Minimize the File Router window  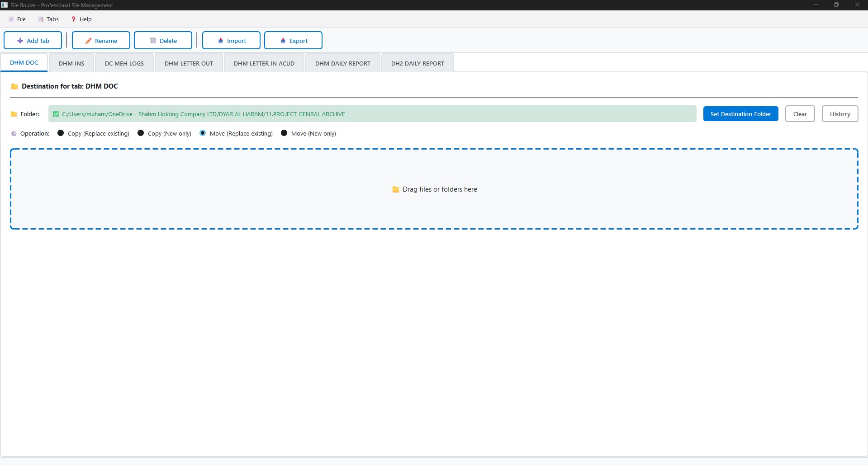tap(816, 5)
